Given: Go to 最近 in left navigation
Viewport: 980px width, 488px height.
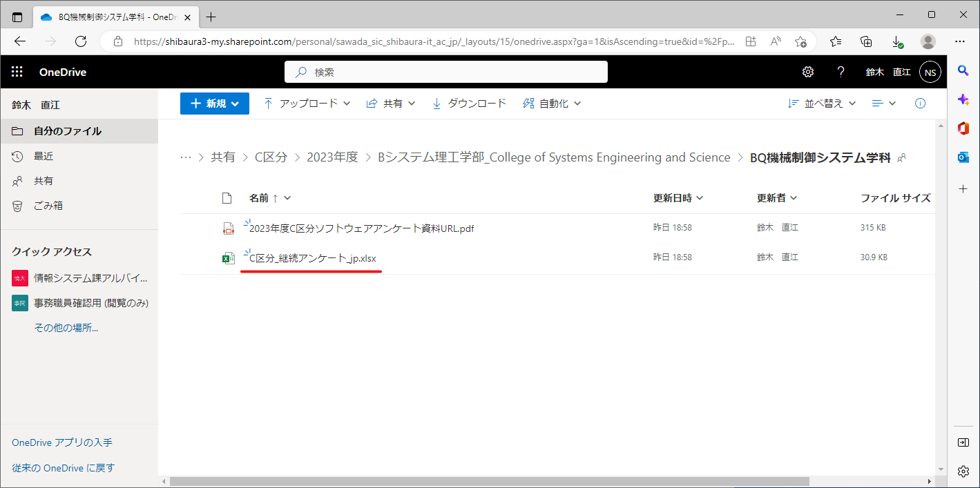Looking at the screenshot, I should pyautogui.click(x=79, y=156).
